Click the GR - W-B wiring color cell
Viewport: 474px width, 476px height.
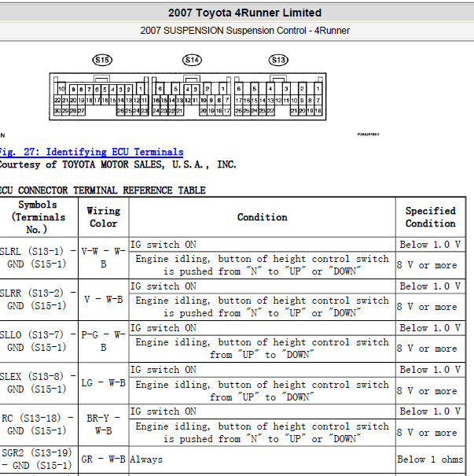click(x=104, y=459)
